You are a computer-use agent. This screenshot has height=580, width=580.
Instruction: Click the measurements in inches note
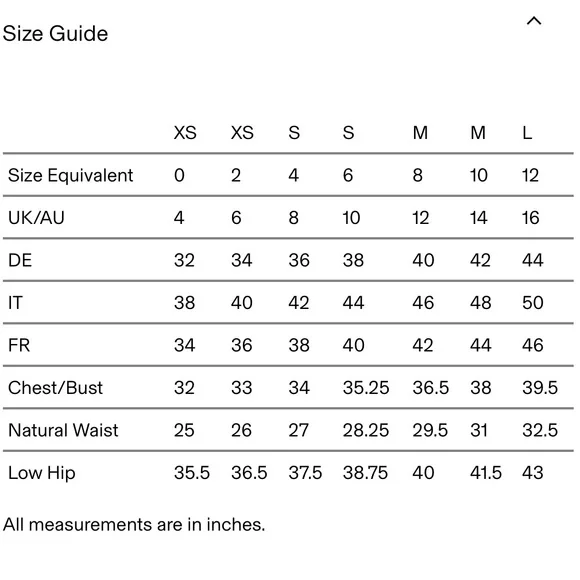click(134, 525)
